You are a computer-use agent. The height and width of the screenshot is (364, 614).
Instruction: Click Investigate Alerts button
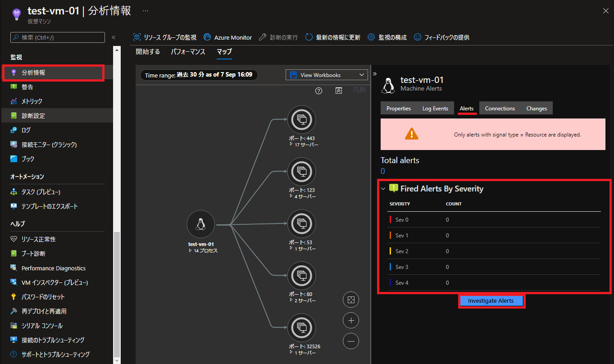[491, 300]
